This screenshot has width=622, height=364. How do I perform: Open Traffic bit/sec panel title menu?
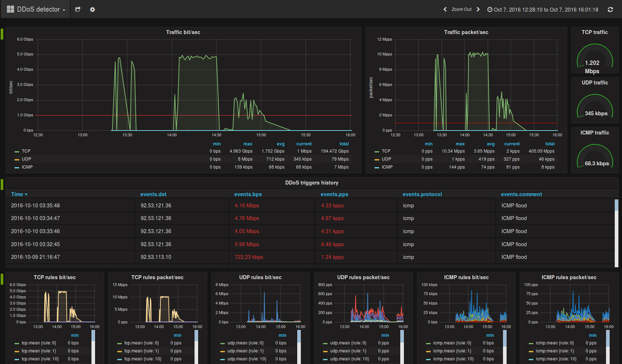click(183, 32)
